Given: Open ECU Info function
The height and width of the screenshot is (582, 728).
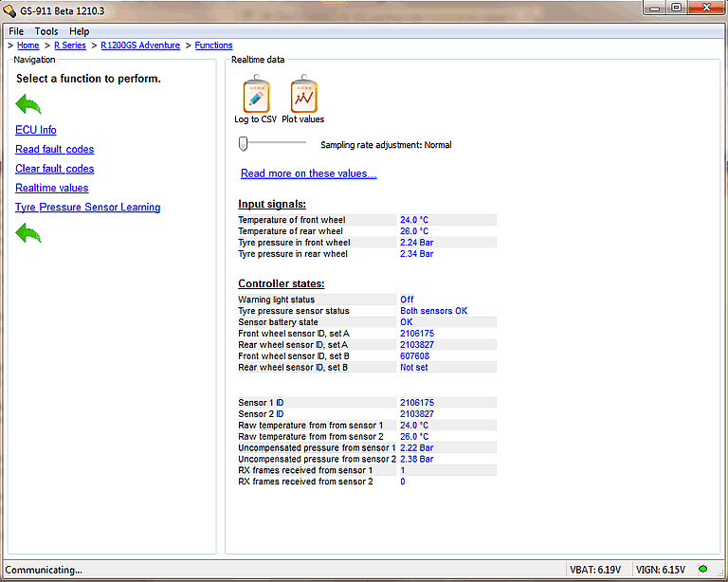Looking at the screenshot, I should tap(36, 130).
